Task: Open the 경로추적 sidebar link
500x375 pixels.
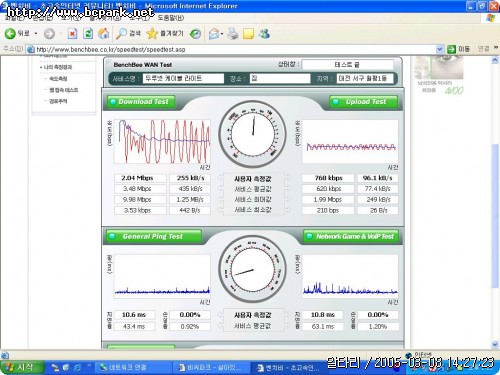Action: click(x=58, y=101)
